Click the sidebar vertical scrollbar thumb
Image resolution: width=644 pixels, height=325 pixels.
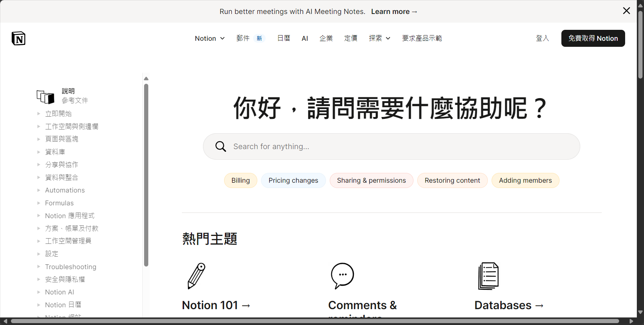(x=146, y=175)
